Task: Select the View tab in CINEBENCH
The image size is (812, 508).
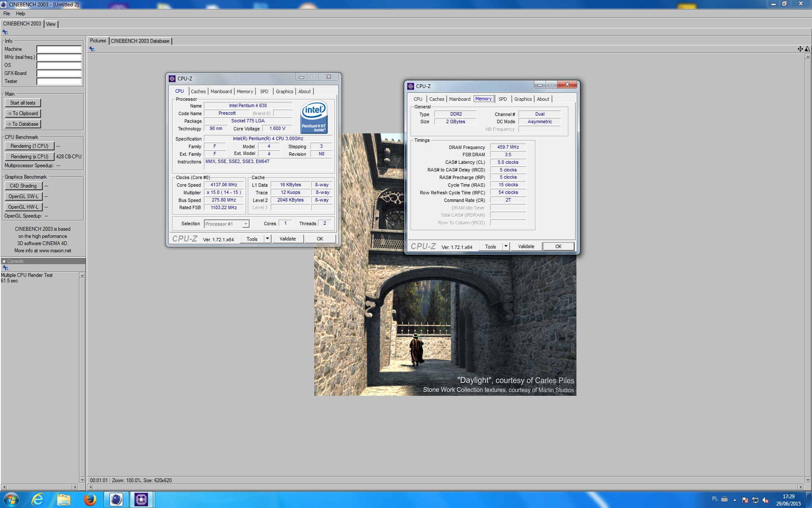Action: (51, 24)
